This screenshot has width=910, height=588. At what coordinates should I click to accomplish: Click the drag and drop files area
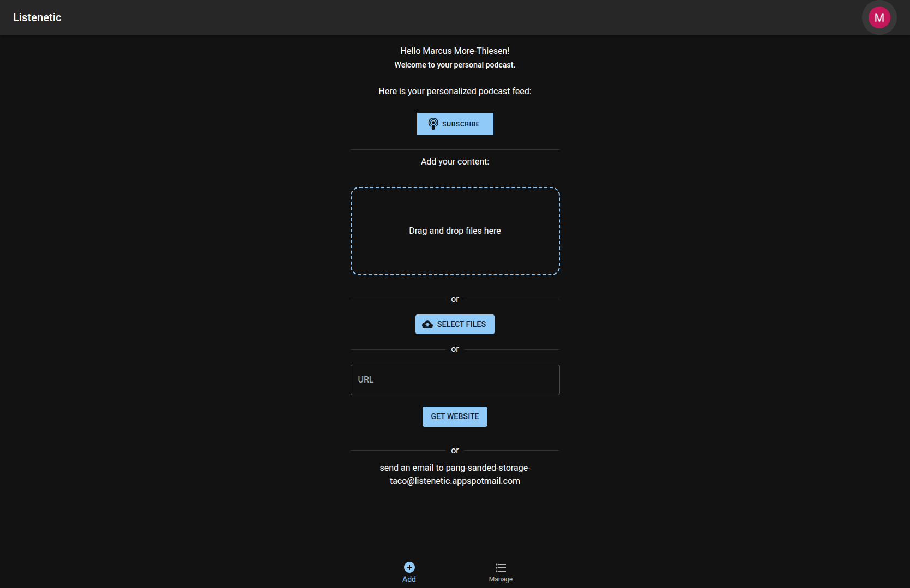pyautogui.click(x=455, y=231)
